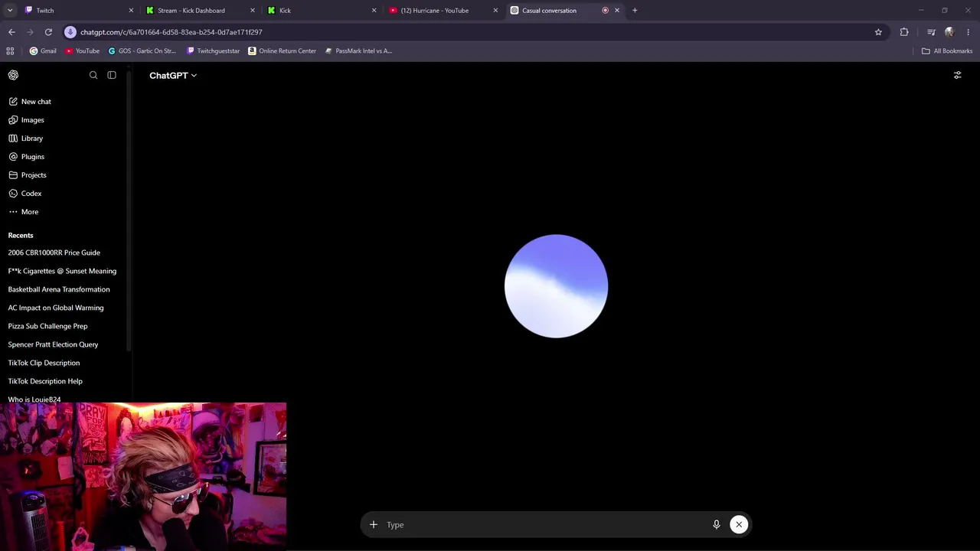Open the browser three-dot menu

pos(969,32)
